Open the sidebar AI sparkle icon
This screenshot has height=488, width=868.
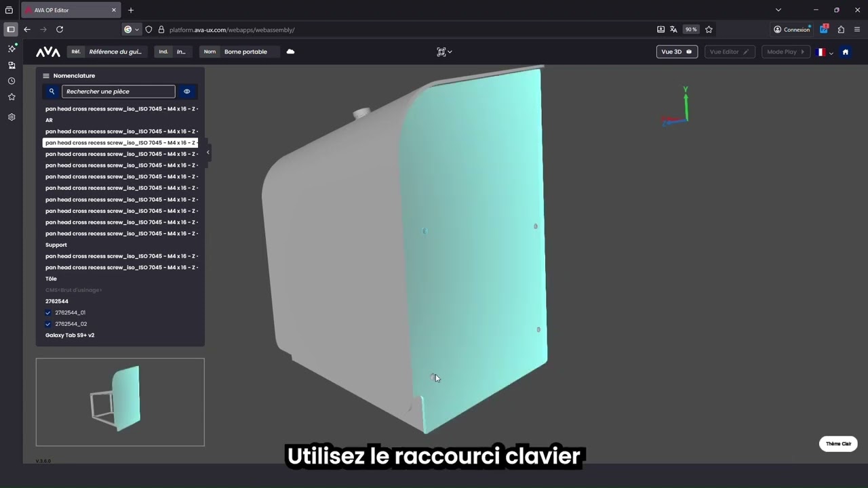pyautogui.click(x=12, y=49)
